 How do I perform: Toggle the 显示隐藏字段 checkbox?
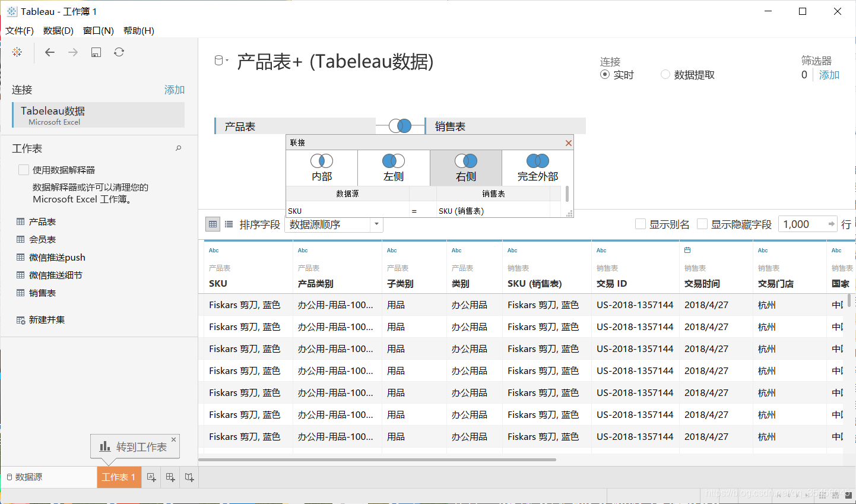[x=702, y=224]
